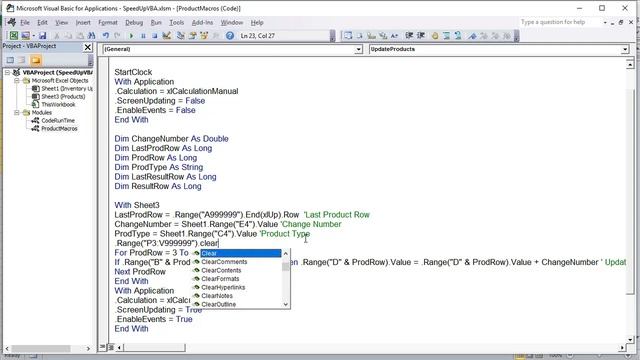Open the Insert menu
This screenshot has height=360, width=640.
click(83, 22)
